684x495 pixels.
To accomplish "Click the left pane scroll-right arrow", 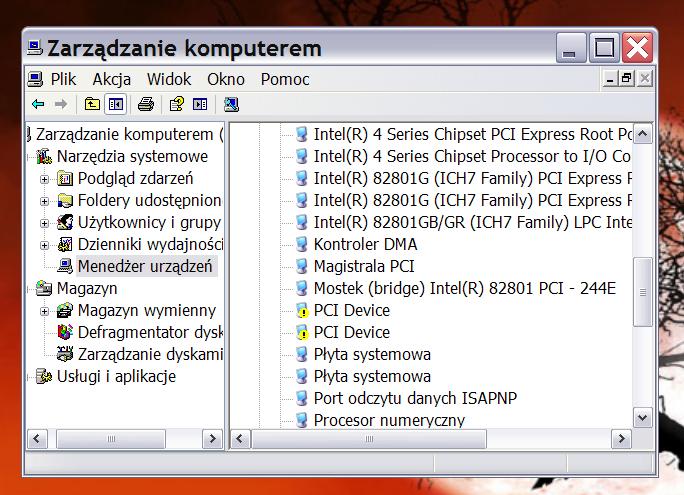I will point(212,439).
